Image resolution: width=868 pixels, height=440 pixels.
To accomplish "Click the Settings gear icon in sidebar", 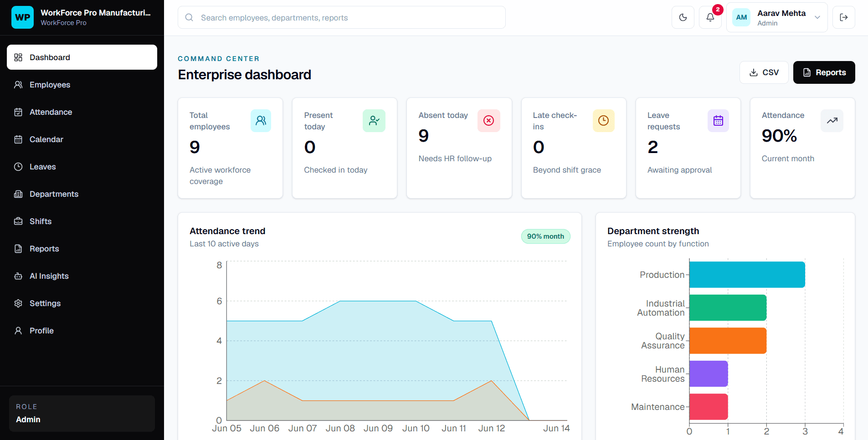I will click(18, 303).
